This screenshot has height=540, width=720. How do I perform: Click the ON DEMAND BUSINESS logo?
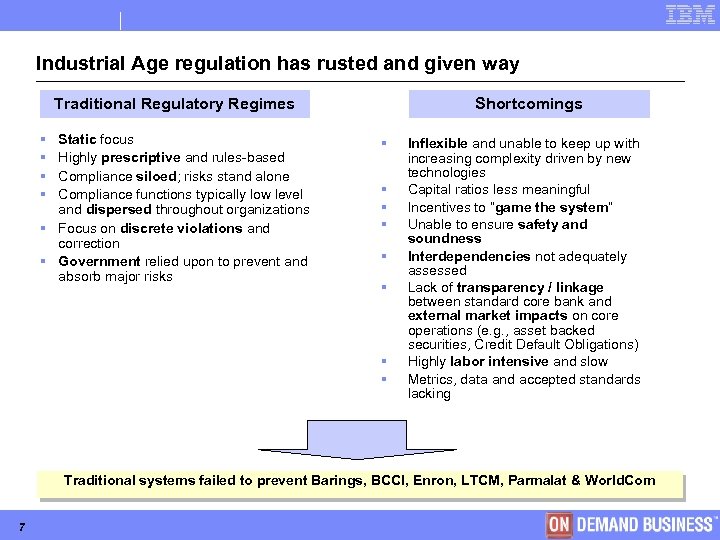pyautogui.click(x=632, y=525)
